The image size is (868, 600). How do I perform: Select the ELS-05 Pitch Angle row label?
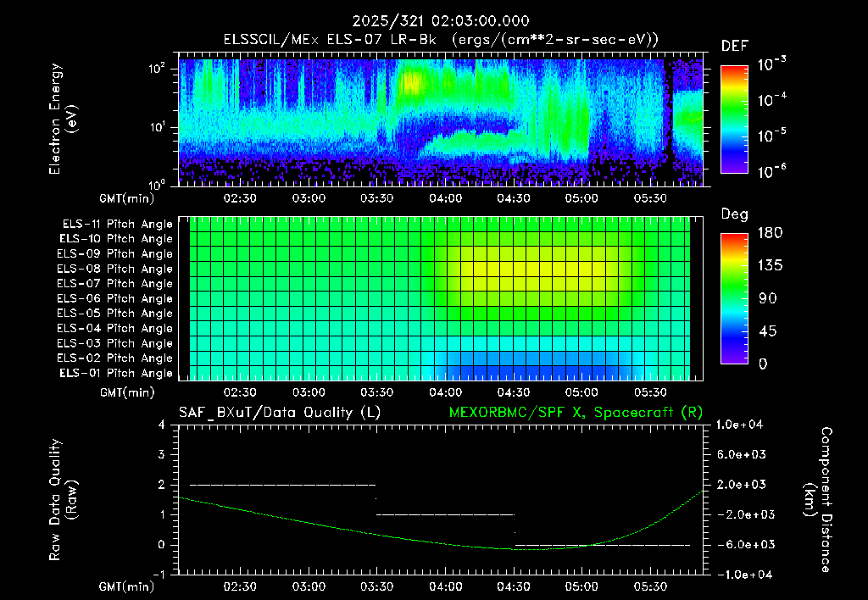[x=115, y=314]
